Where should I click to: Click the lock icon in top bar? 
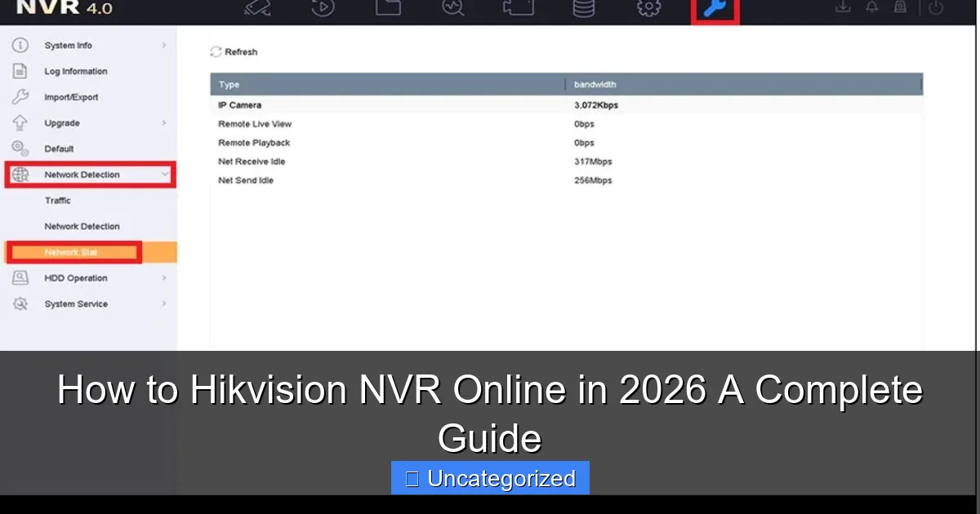click(x=900, y=9)
